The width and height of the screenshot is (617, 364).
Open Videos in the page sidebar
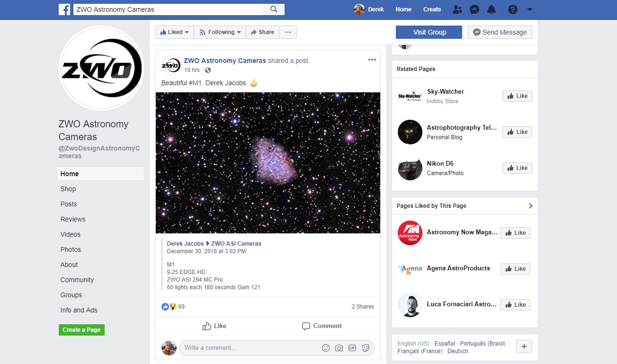(71, 234)
